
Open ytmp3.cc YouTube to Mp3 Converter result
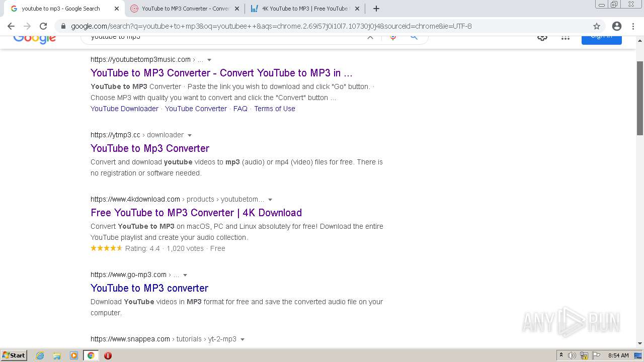pos(150,148)
